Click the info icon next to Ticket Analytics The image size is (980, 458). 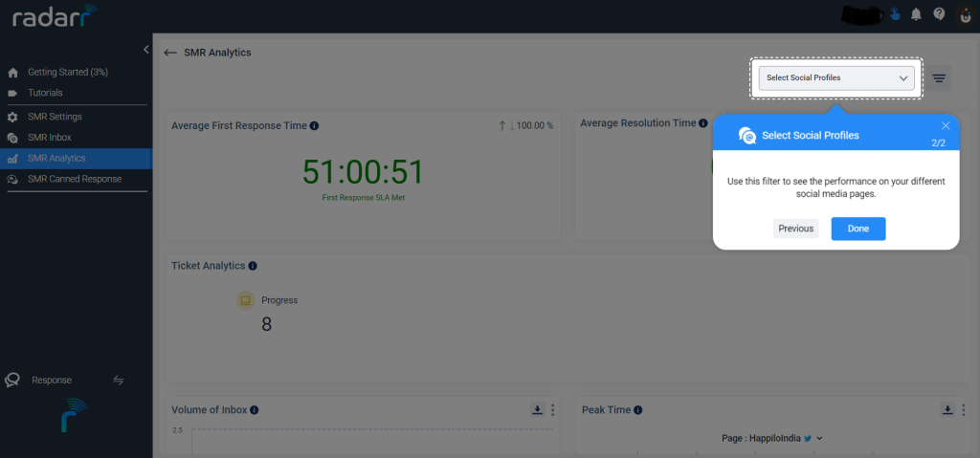click(x=253, y=266)
